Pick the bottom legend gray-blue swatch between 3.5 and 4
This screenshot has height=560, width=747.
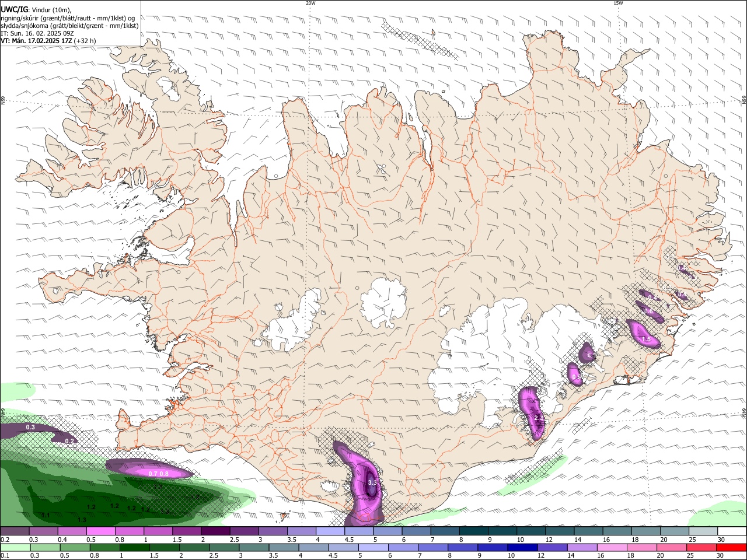[284, 547]
